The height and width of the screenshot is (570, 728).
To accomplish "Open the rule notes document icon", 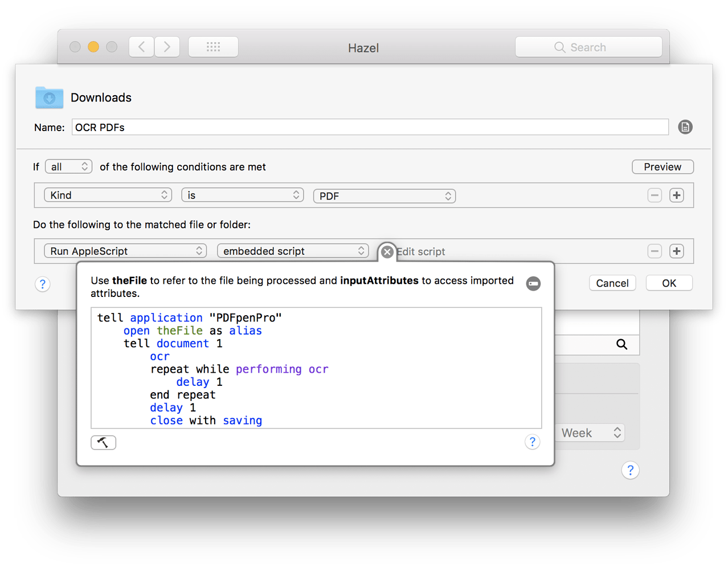I will coord(685,127).
